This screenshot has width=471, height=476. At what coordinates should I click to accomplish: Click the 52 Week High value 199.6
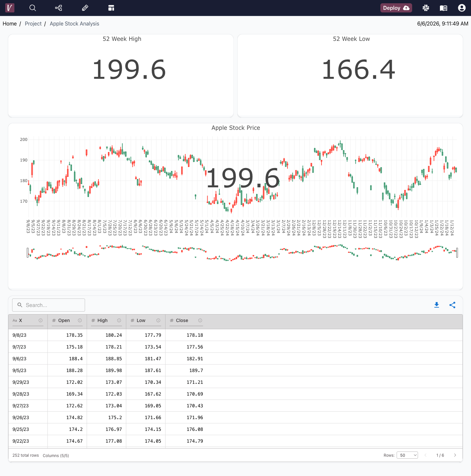[129, 70]
